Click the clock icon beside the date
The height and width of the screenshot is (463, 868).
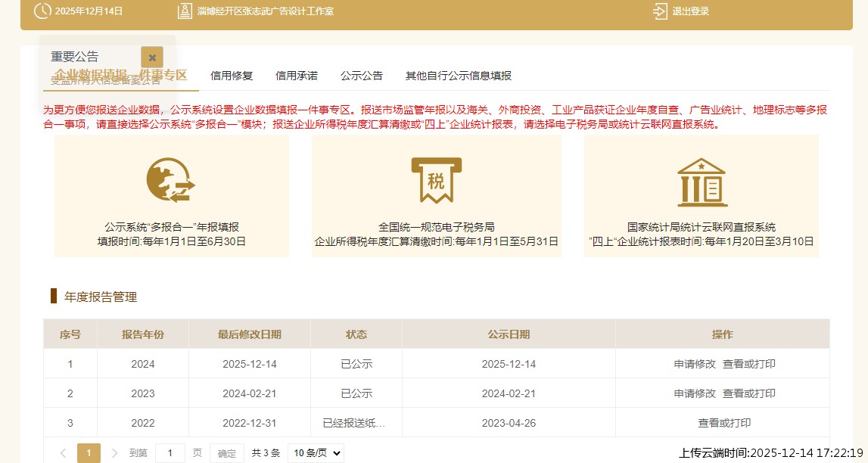pos(43,11)
